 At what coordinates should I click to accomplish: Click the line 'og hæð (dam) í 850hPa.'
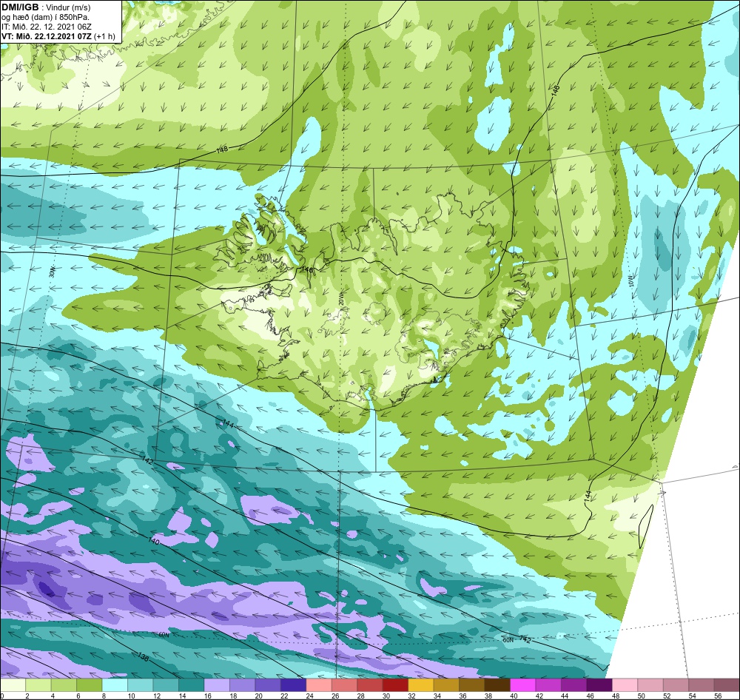pyautogui.click(x=45, y=18)
